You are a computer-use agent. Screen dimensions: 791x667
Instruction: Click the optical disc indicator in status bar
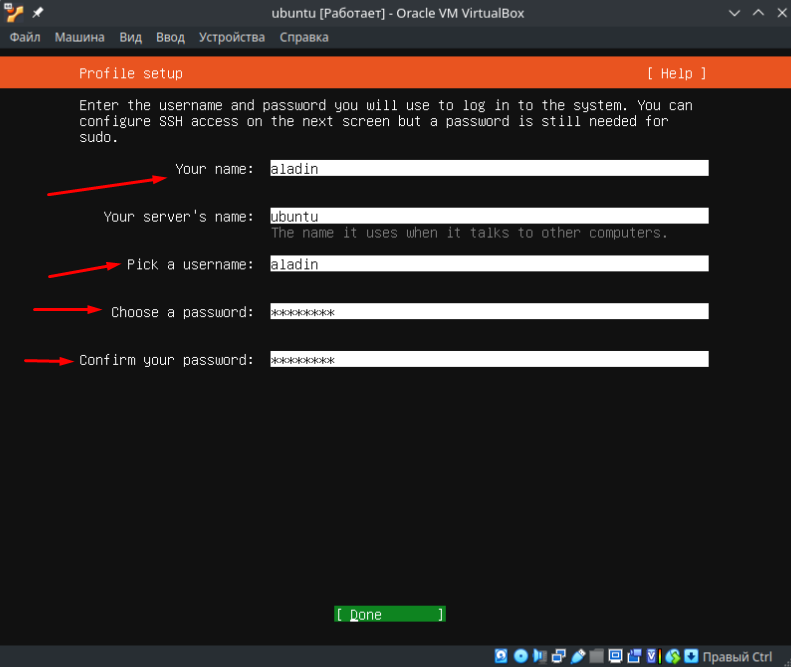coord(521,656)
